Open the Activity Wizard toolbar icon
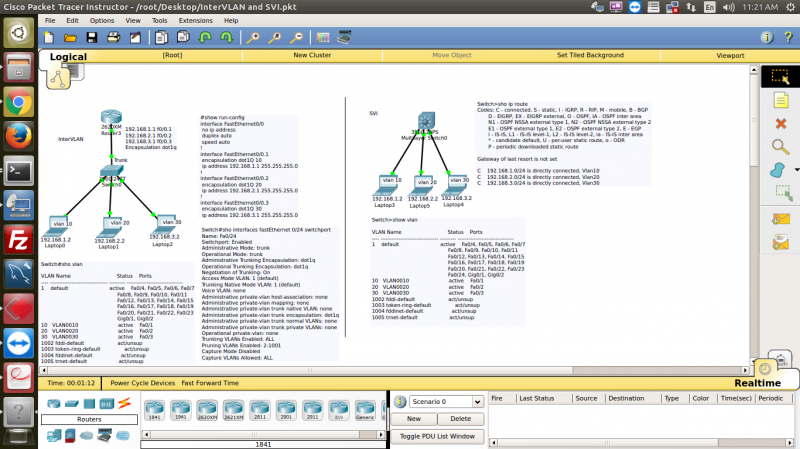The width and height of the screenshot is (800, 449). (135, 37)
